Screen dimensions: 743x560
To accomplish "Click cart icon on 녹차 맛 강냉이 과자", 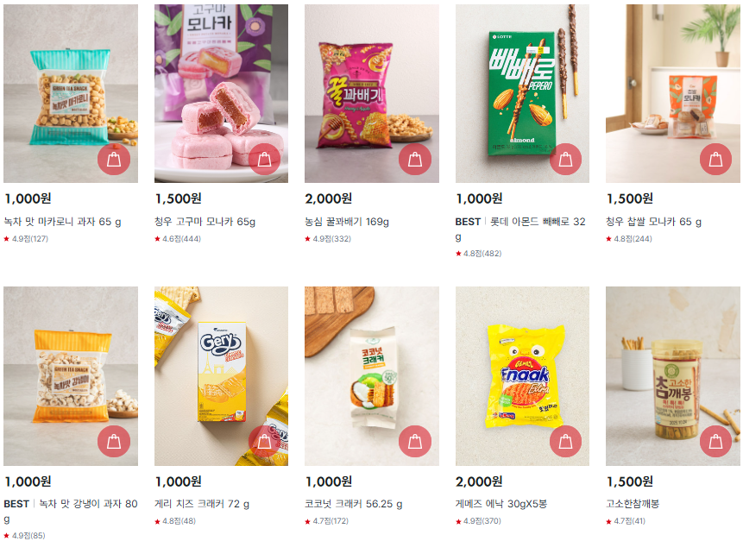I will pyautogui.click(x=114, y=441).
